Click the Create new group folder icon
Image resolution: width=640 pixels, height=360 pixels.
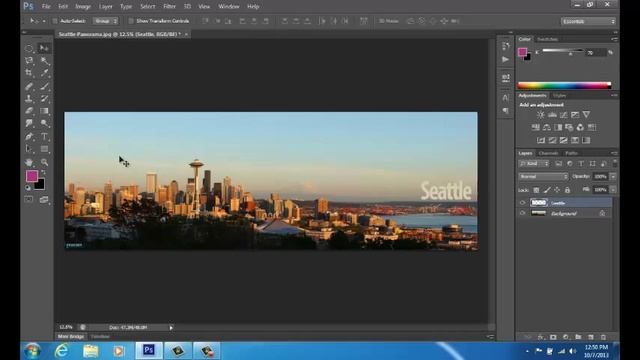578,337
